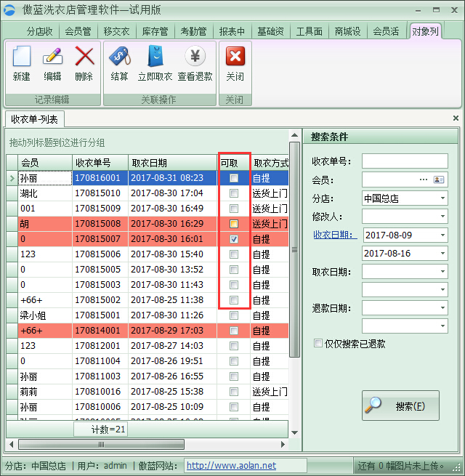Viewport: 465px width, 476px height.
Task: Sort by 会员 column header
Action: pos(45,162)
